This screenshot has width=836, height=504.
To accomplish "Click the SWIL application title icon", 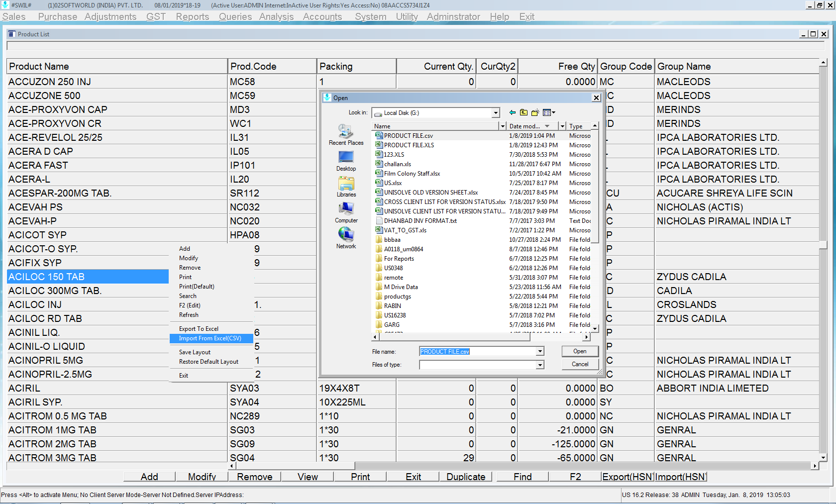I will tap(5, 5).
